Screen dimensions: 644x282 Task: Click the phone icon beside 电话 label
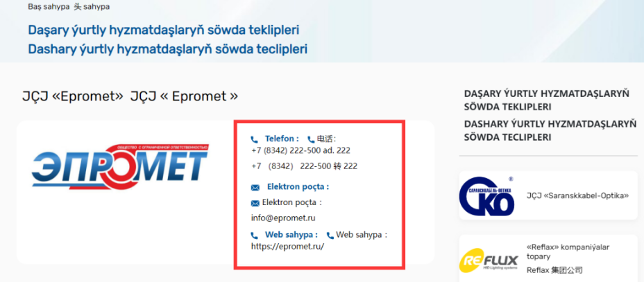pos(311,139)
